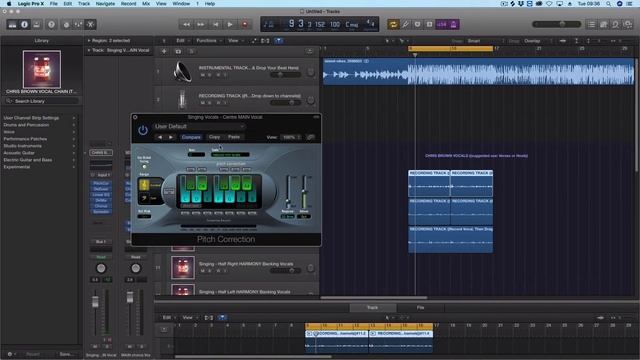Open the Apple menu
Image resolution: width=640 pixels, height=360 pixels.
[9, 4]
